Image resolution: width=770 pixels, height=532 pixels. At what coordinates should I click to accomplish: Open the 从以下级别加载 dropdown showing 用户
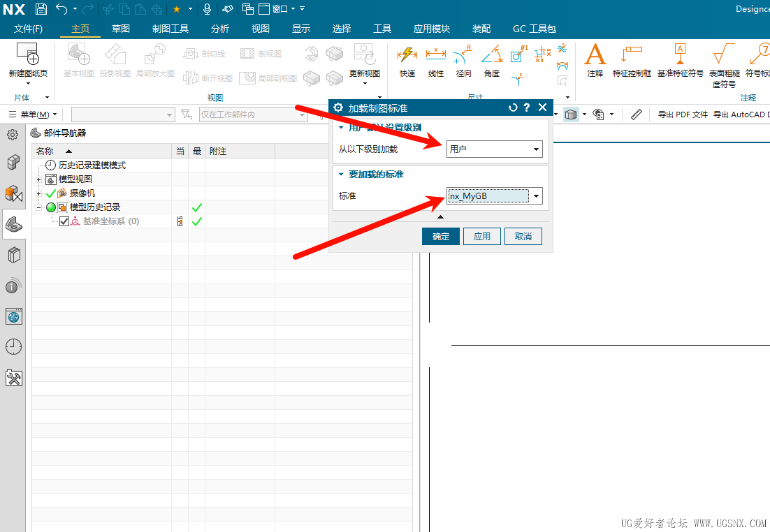click(495, 149)
